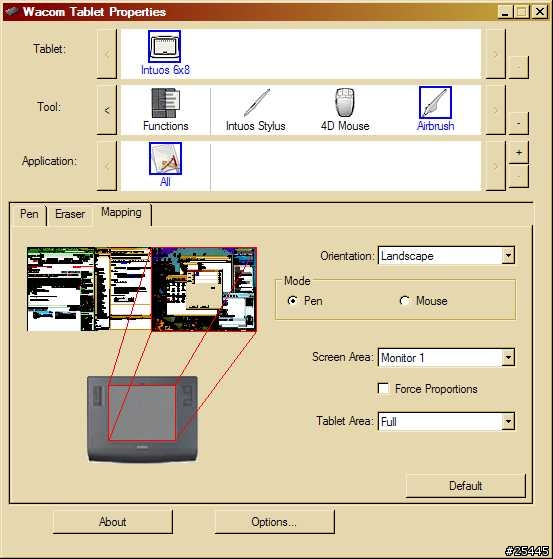Click right arrow beside Application list
The height and width of the screenshot is (559, 553).
[495, 166]
